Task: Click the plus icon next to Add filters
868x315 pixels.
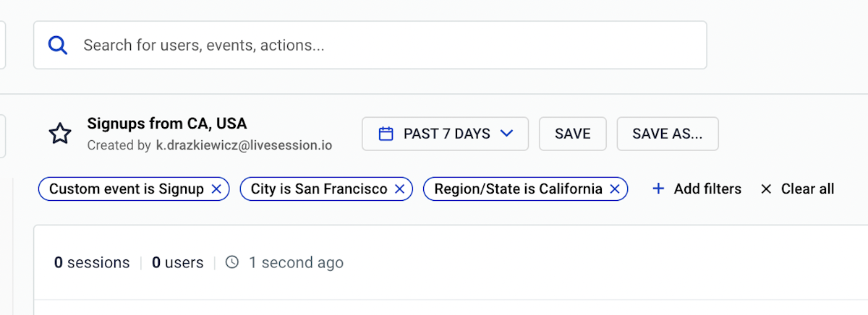Action: pyautogui.click(x=658, y=189)
